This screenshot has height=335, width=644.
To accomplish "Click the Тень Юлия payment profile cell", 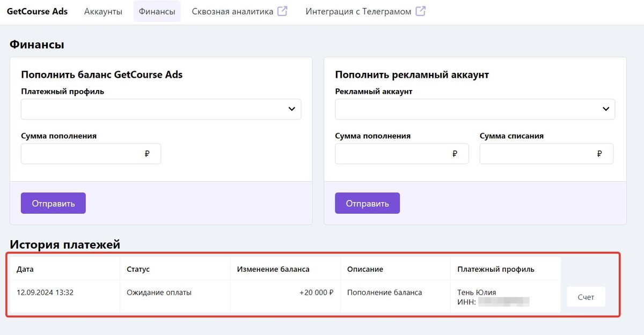I will coord(506,296).
